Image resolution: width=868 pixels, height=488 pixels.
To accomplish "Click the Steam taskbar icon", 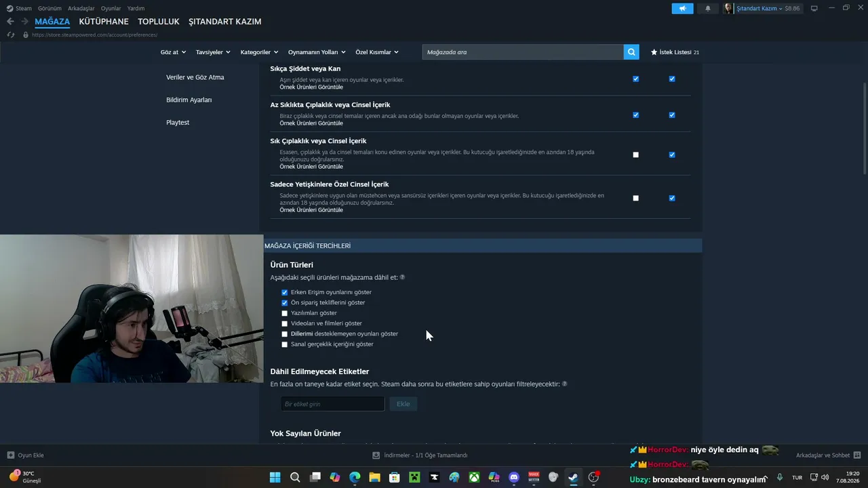I will coord(574,477).
